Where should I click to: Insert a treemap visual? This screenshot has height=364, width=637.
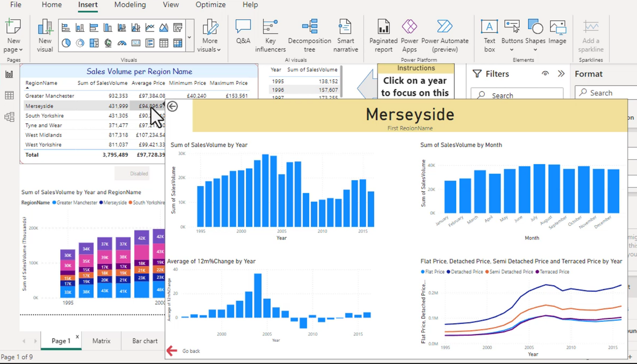click(x=94, y=43)
